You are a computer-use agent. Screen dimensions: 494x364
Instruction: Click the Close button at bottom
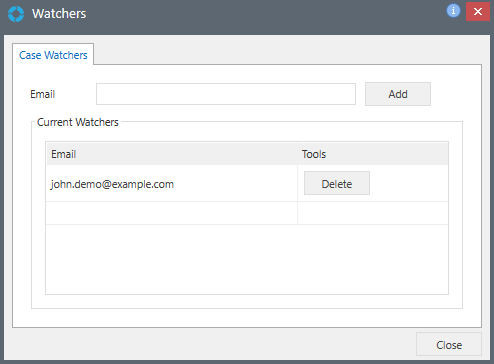(x=449, y=344)
